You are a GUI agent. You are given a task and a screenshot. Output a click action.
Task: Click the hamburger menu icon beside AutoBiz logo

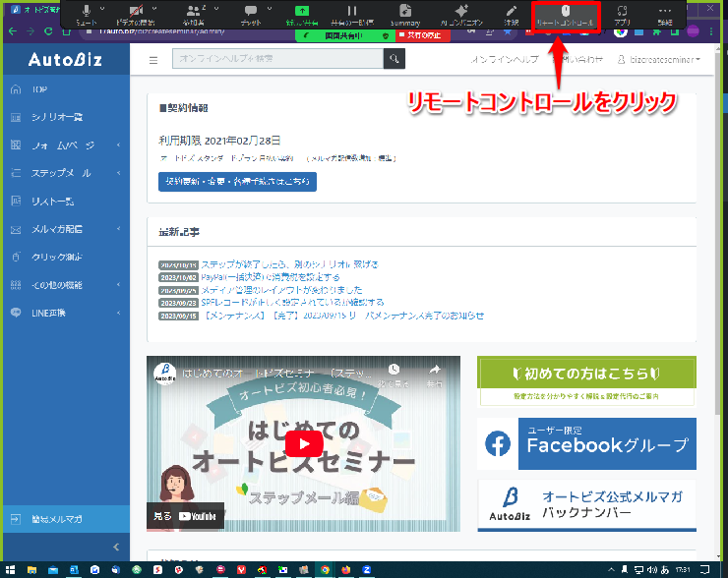coord(152,60)
